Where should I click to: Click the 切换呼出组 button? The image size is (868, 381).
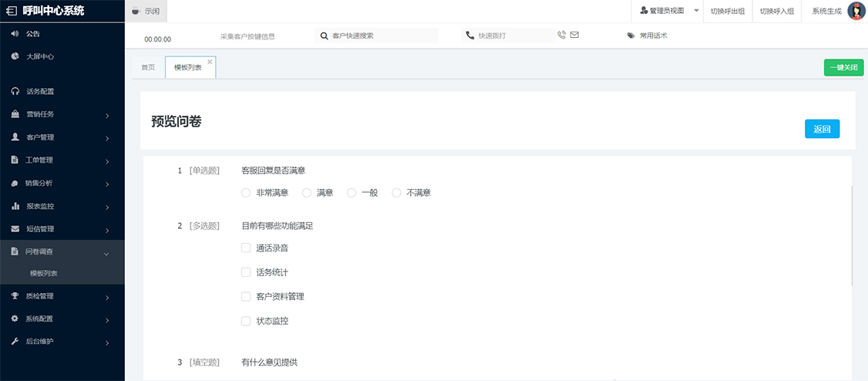tap(728, 11)
